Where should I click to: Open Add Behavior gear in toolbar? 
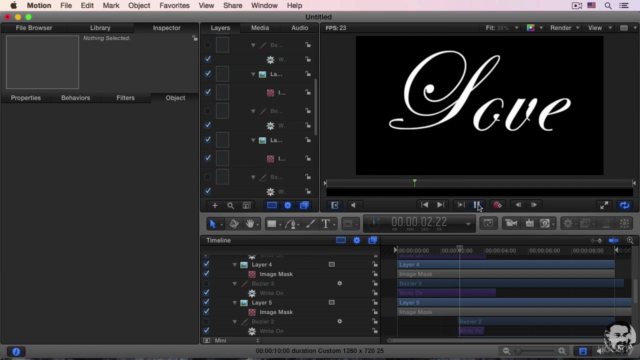coord(568,223)
